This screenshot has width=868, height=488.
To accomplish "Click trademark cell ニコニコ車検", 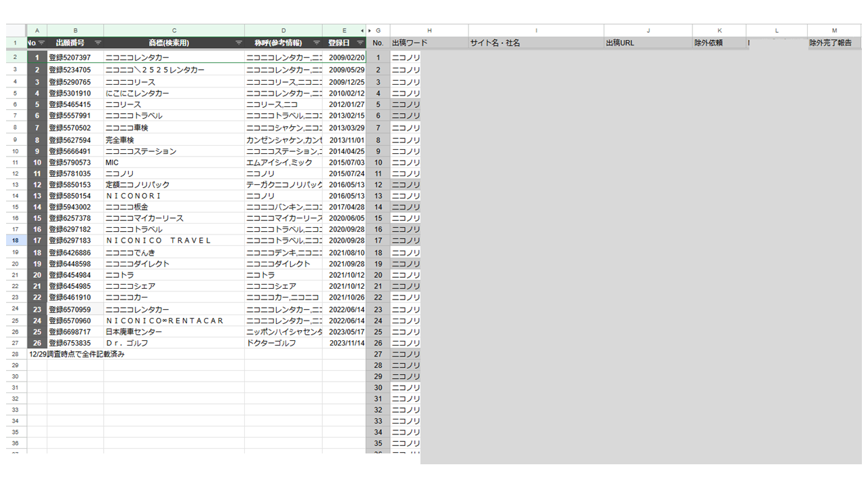I will pos(174,127).
